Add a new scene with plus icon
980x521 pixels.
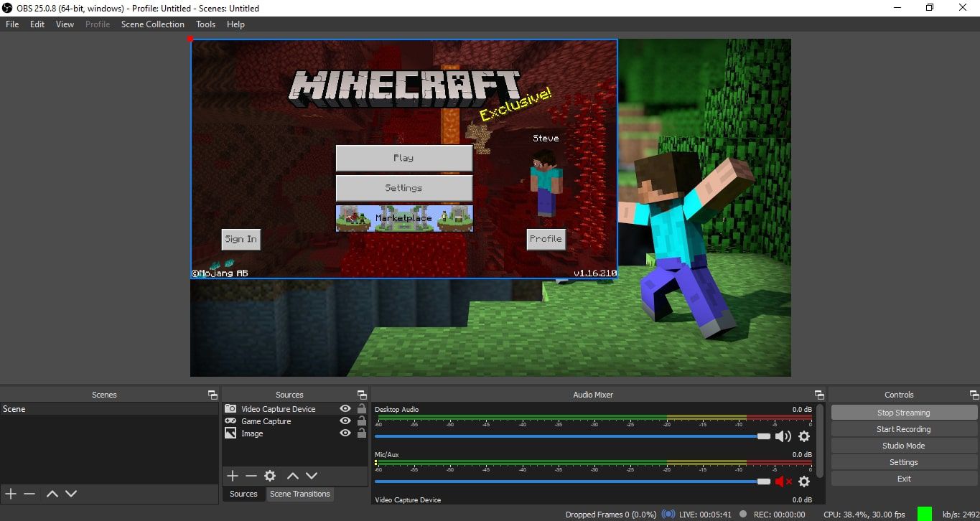pos(11,494)
